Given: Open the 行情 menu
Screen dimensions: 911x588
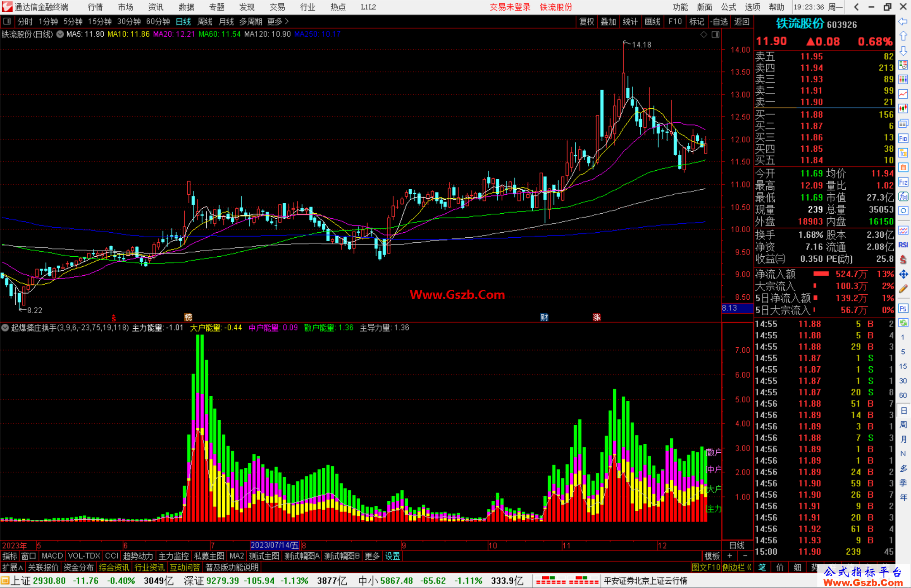Looking at the screenshot, I should 95,7.
